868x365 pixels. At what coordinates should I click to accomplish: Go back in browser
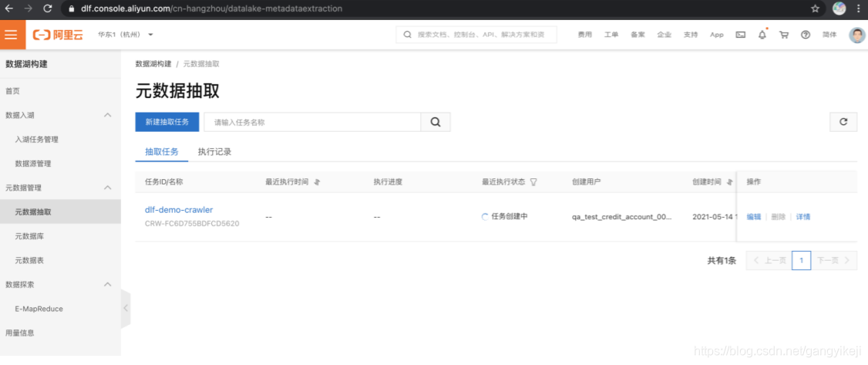coord(9,8)
